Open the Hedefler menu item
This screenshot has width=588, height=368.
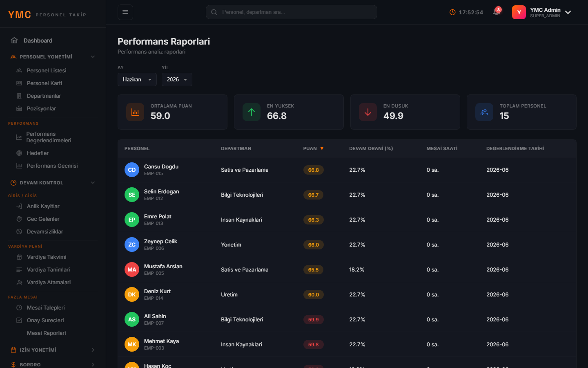38,153
